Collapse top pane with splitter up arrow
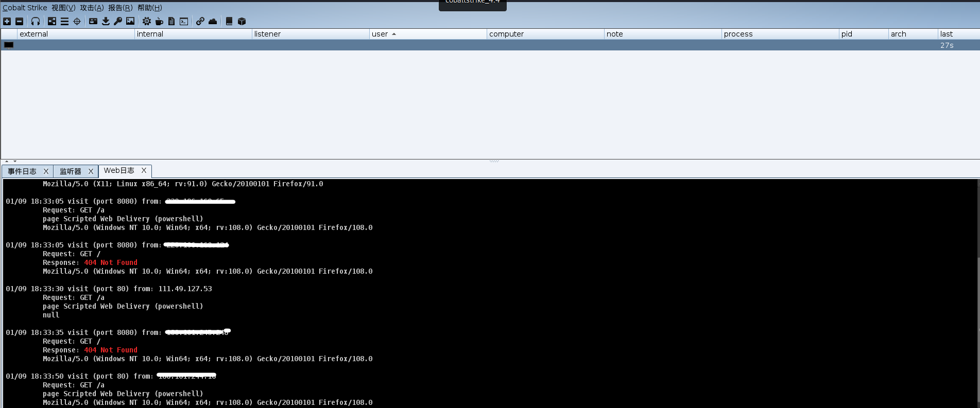 7,162
